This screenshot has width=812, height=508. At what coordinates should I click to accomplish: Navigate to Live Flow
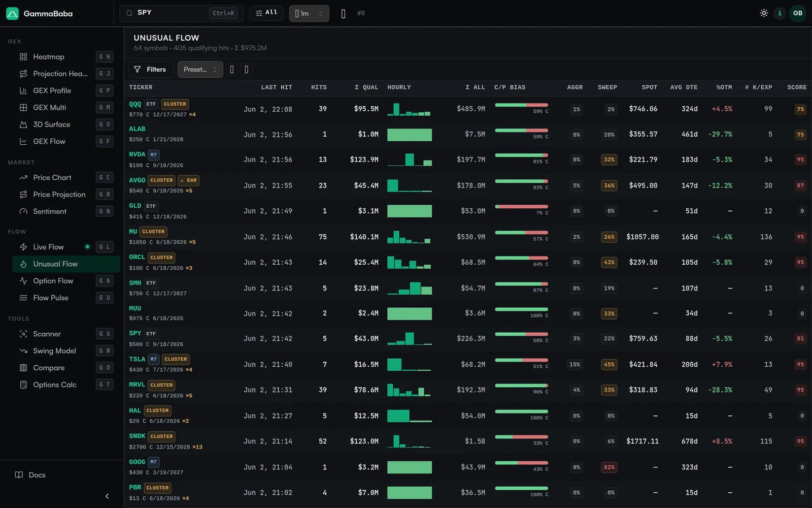coord(66,247)
